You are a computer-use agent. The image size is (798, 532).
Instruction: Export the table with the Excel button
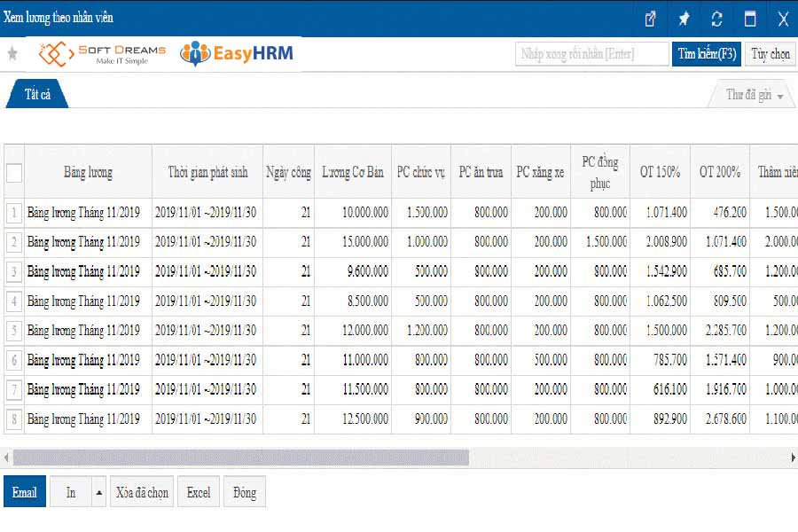click(x=199, y=493)
